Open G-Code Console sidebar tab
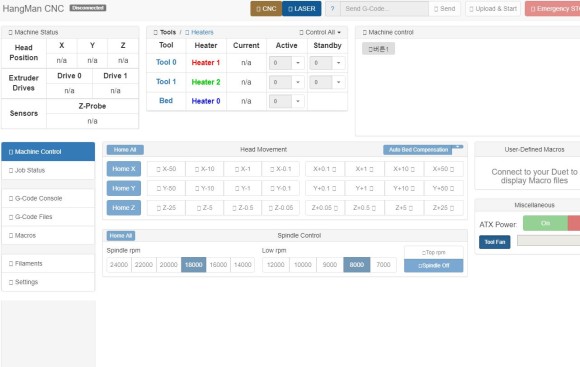 click(48, 198)
